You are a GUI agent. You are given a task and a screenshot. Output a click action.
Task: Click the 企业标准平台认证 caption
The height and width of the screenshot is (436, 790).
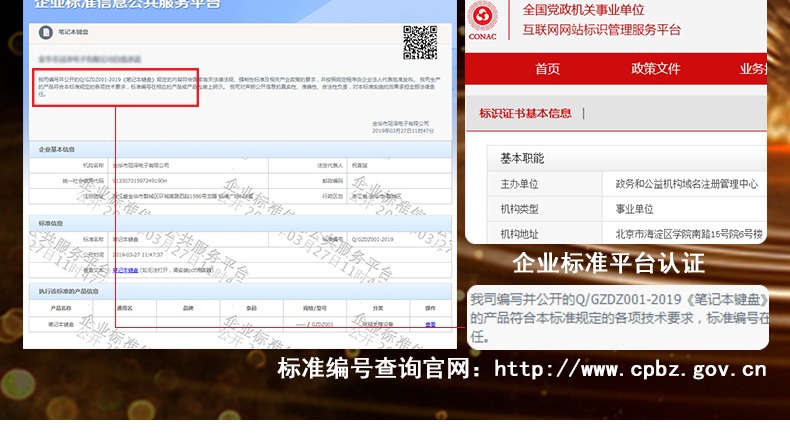click(609, 263)
